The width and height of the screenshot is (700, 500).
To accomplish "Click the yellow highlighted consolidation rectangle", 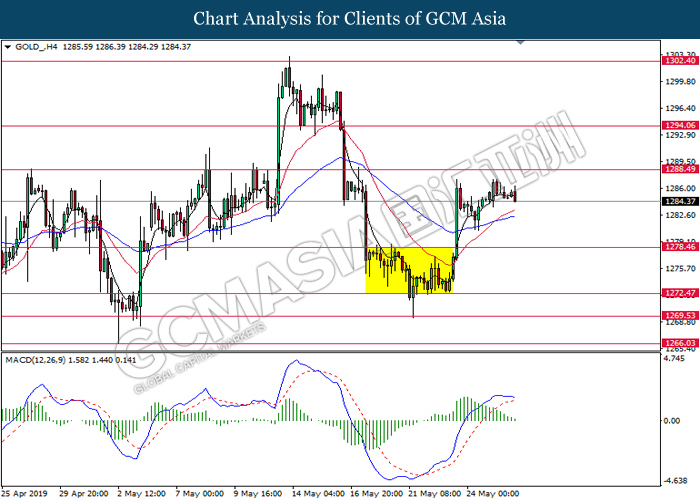I will pos(409,270).
